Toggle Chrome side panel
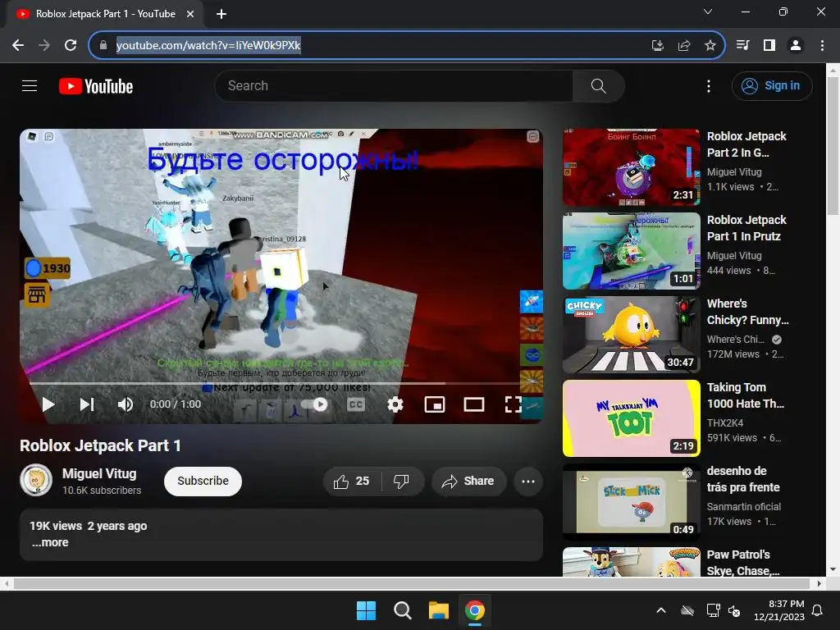The width and height of the screenshot is (840, 630). click(x=769, y=45)
